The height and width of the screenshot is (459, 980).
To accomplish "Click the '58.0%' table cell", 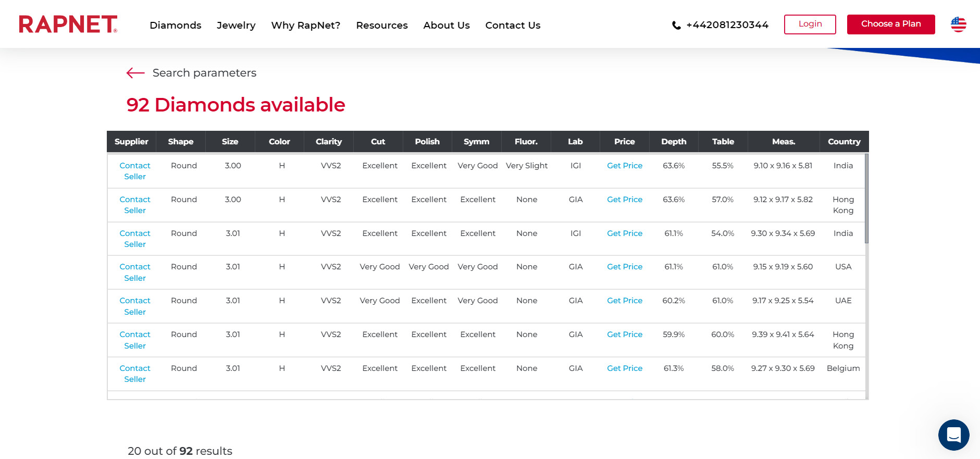I will pos(723,368).
